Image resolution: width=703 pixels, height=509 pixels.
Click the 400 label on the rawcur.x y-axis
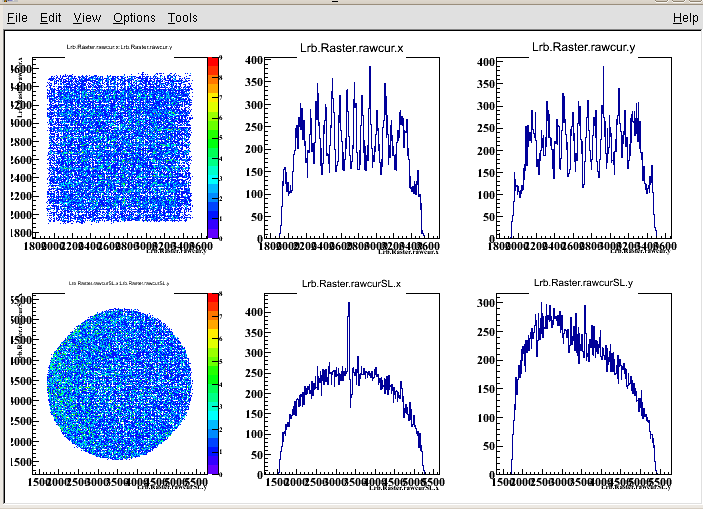pyautogui.click(x=254, y=60)
